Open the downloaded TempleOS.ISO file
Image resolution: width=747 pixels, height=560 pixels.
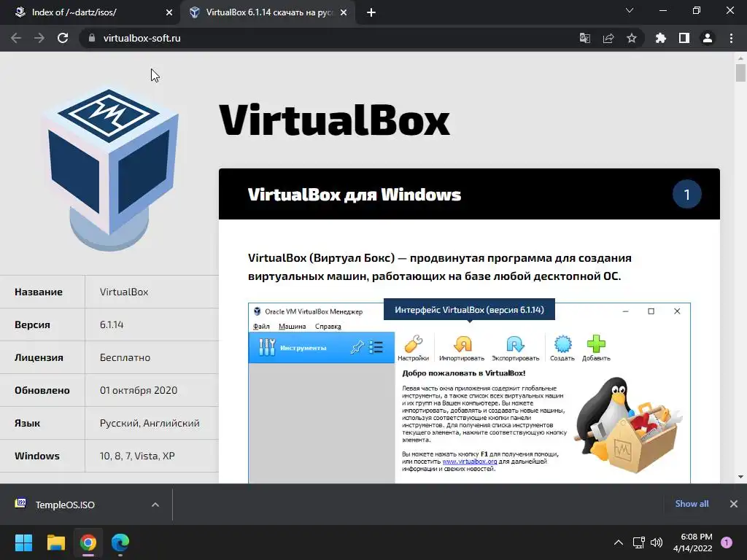[65, 505]
